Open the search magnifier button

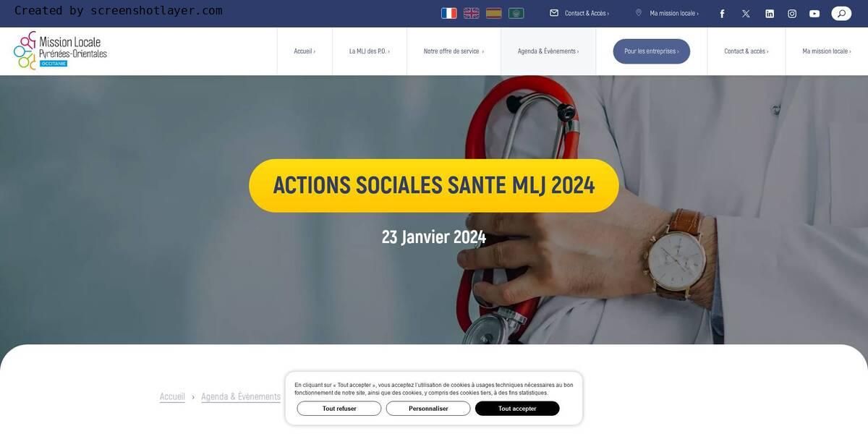coord(841,13)
